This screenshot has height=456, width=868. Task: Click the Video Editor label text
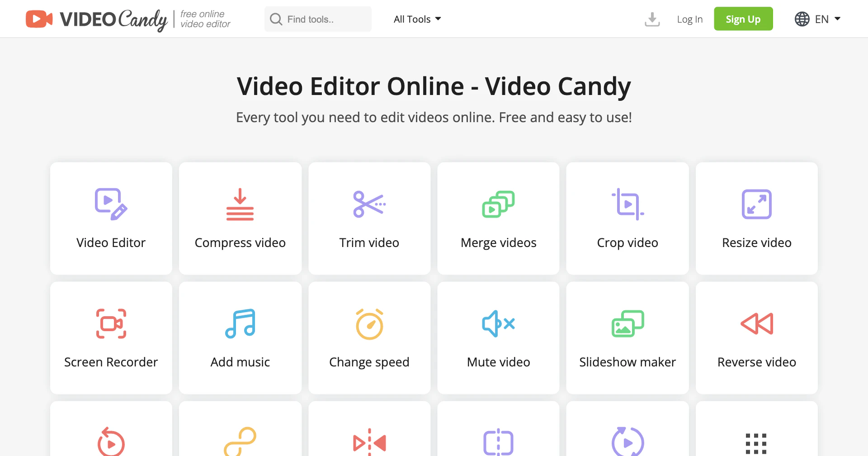point(111,242)
